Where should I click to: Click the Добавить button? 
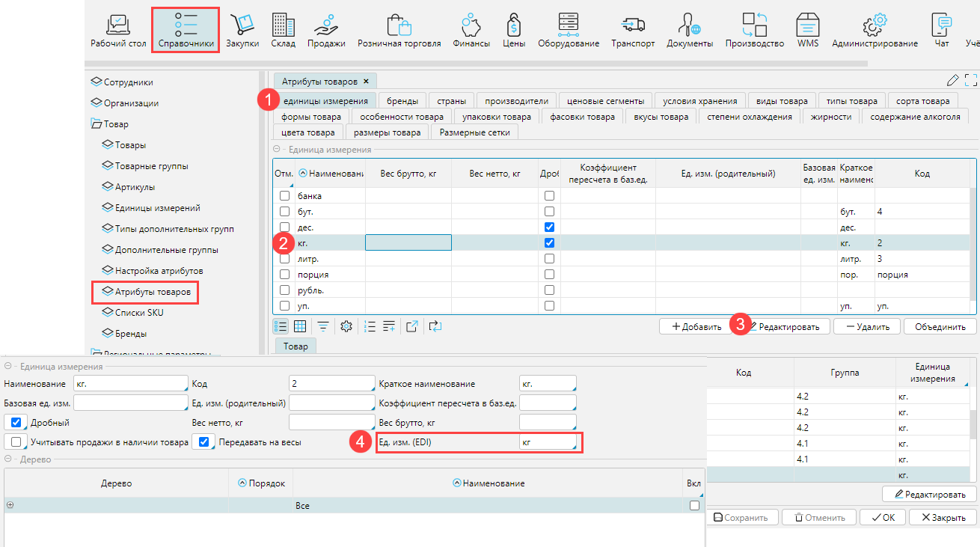click(x=696, y=326)
